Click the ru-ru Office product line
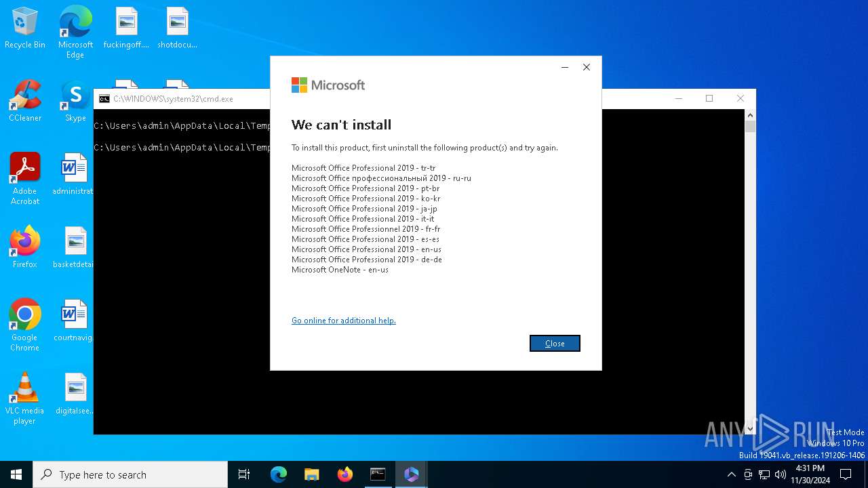 (381, 178)
